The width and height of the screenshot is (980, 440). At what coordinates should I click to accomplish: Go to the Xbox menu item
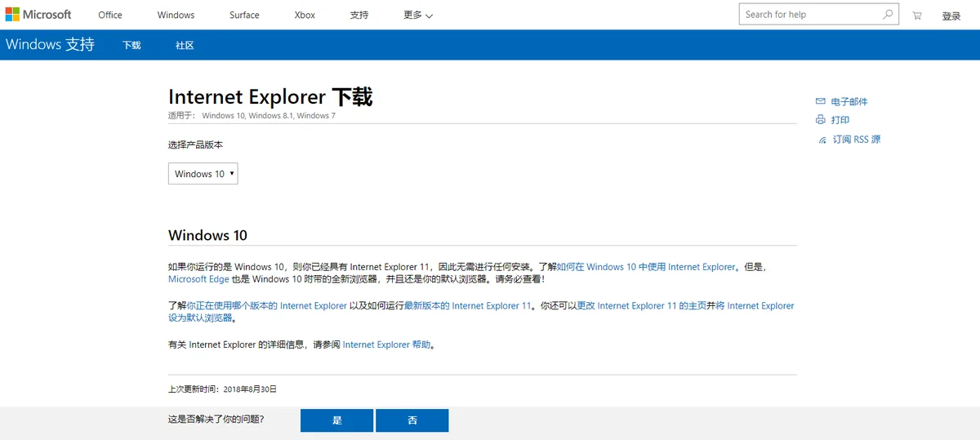click(305, 16)
